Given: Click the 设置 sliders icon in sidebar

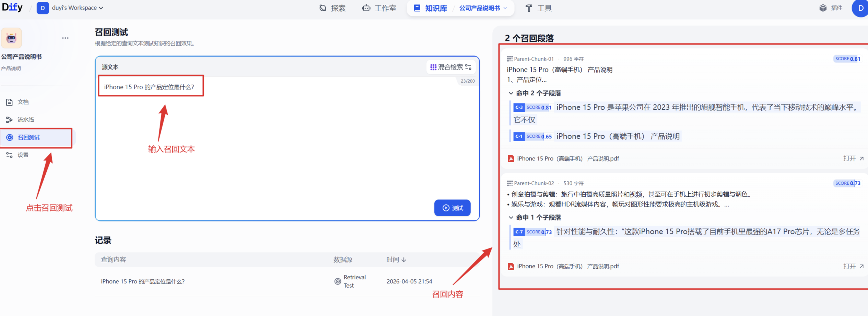Looking at the screenshot, I should coord(9,155).
